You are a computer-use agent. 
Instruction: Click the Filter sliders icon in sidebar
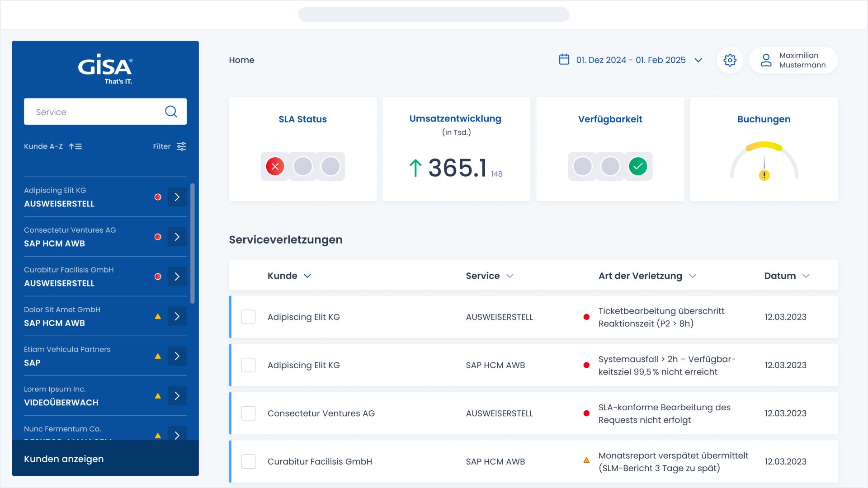point(181,146)
